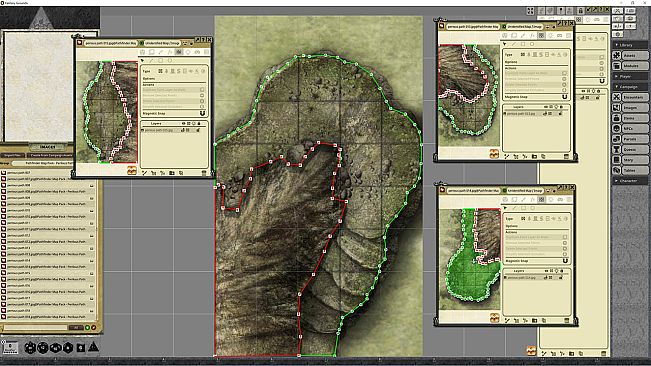The height and width of the screenshot is (366, 651).
Task: Add folder layer icon in left map window
Action: click(172, 173)
